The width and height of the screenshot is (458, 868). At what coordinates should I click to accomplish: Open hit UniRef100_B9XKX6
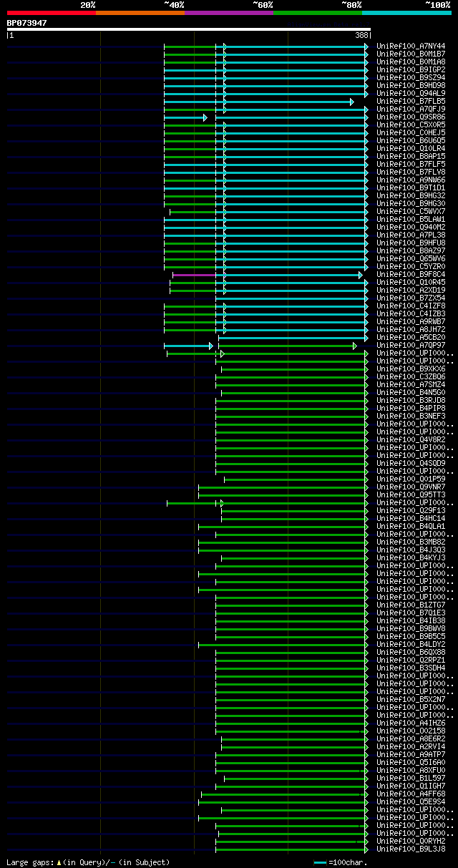point(411,369)
